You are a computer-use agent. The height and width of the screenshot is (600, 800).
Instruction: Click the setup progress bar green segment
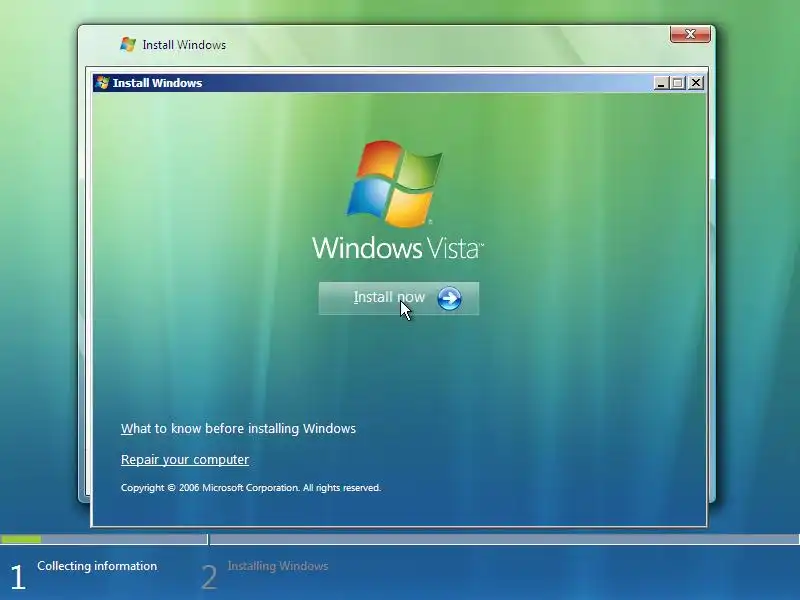[21, 539]
